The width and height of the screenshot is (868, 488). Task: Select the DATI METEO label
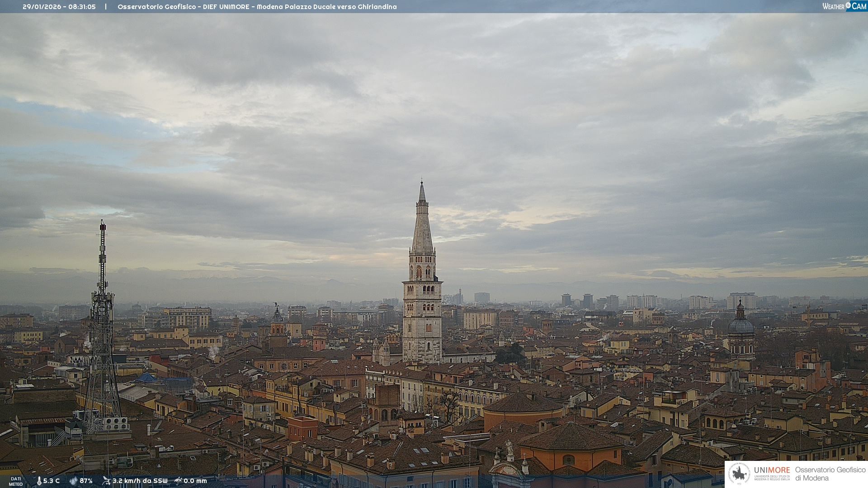[x=16, y=481]
